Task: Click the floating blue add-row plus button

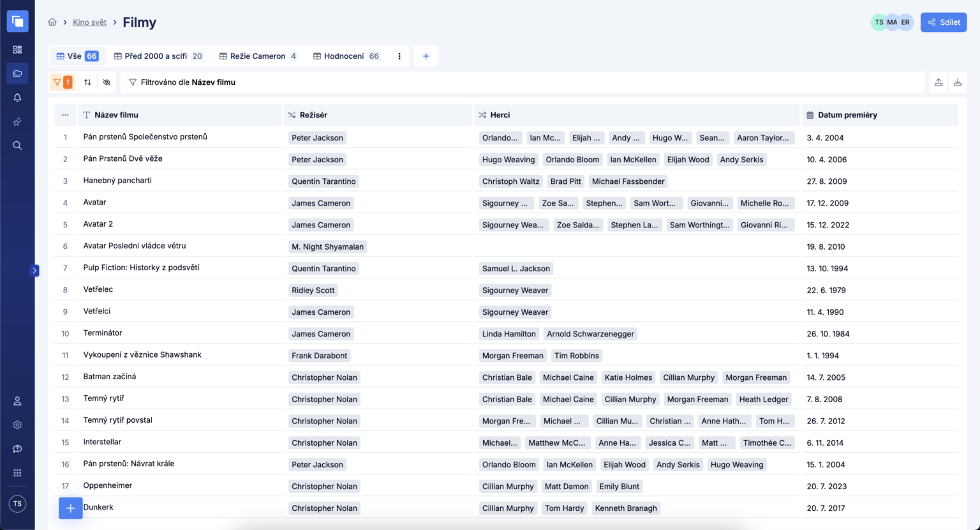Action: click(x=70, y=508)
